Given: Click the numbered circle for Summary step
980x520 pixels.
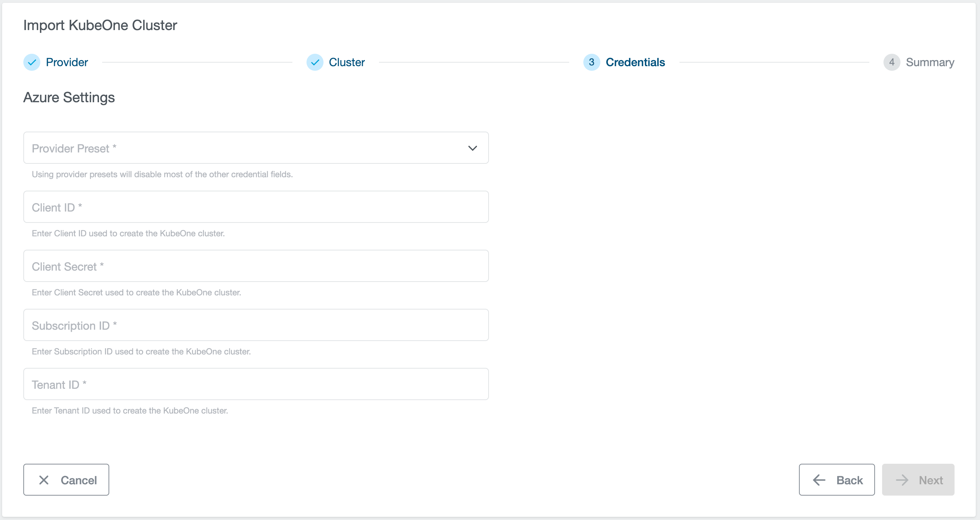Looking at the screenshot, I should coord(892,62).
